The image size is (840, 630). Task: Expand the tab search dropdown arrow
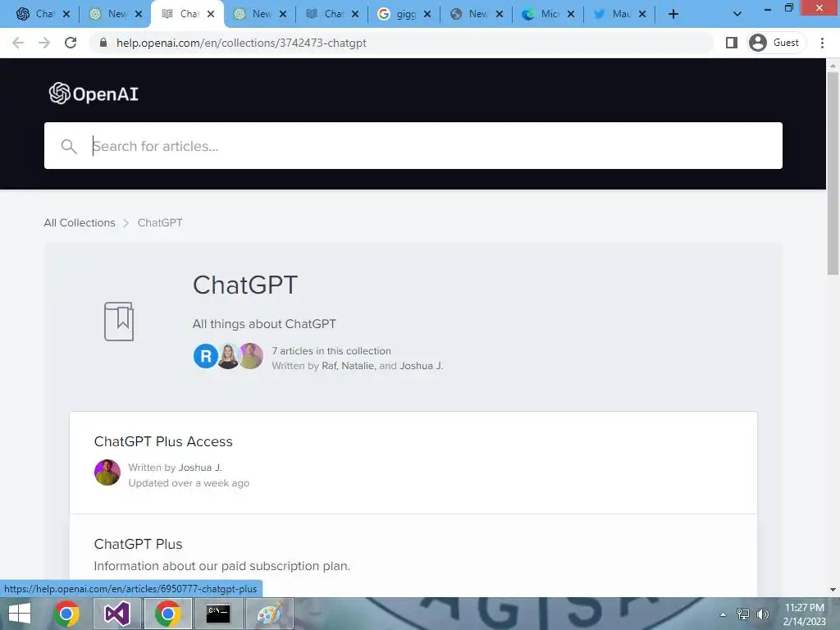(x=737, y=15)
